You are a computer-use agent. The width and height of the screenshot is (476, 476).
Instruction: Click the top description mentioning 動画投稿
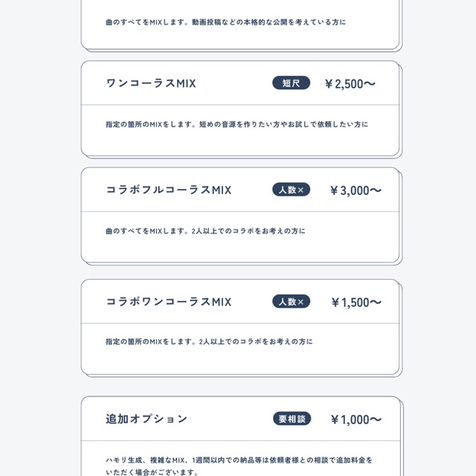pyautogui.click(x=225, y=22)
